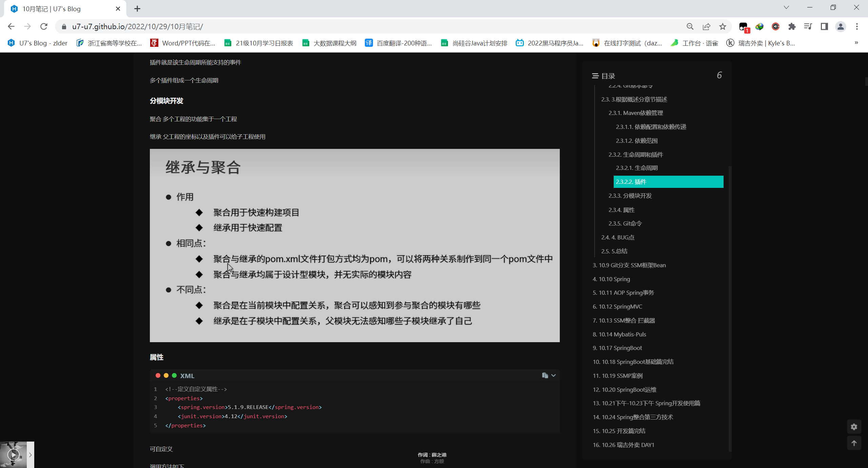Copy the XML code block contents
This screenshot has width=868, height=468.
545,375
